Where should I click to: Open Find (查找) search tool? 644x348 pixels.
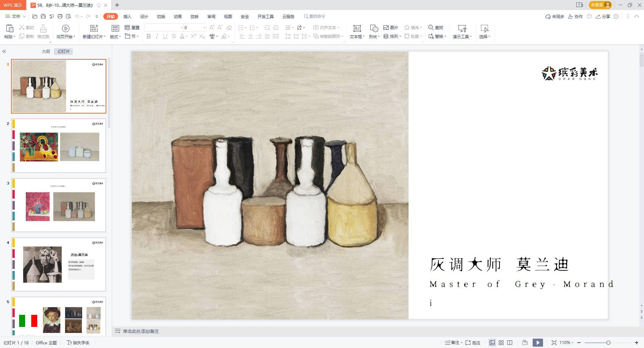(436, 27)
